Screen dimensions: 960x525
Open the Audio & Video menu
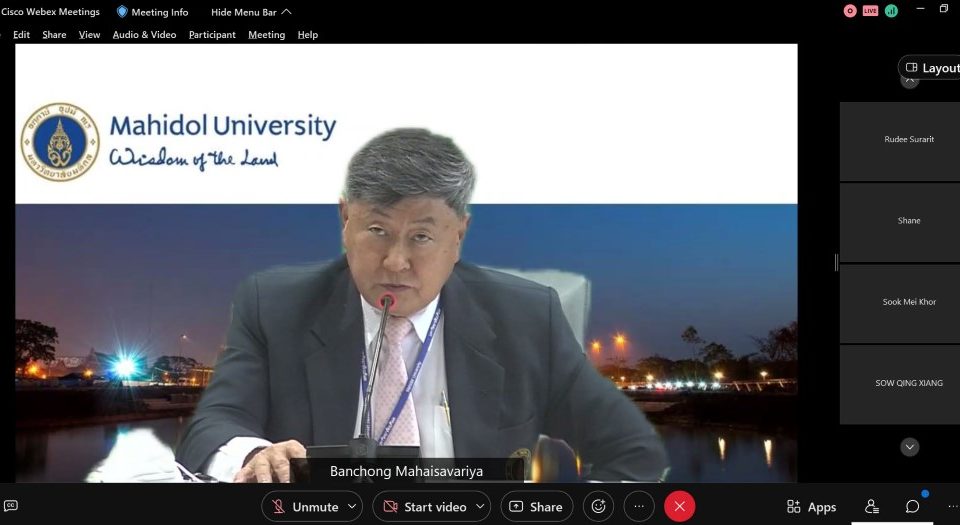pyautogui.click(x=144, y=34)
